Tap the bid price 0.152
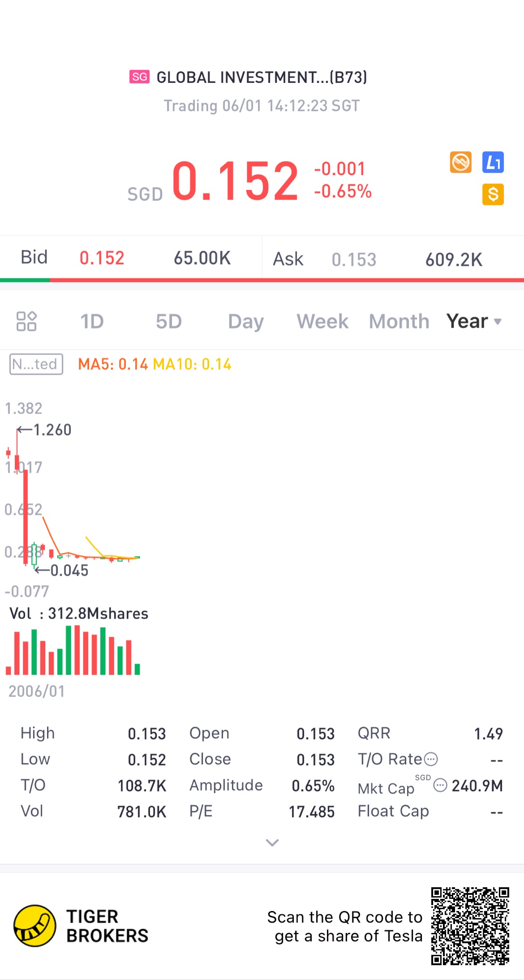Viewport: 524px width, 980px height. click(x=102, y=258)
